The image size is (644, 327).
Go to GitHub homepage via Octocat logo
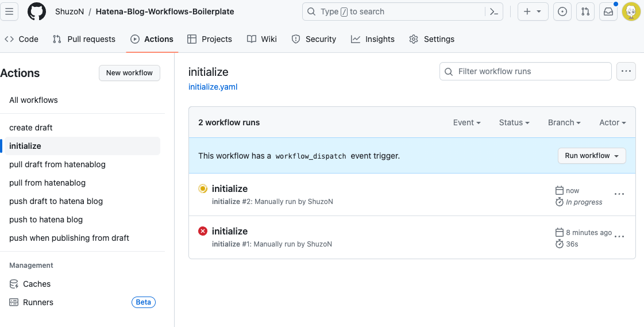(37, 11)
